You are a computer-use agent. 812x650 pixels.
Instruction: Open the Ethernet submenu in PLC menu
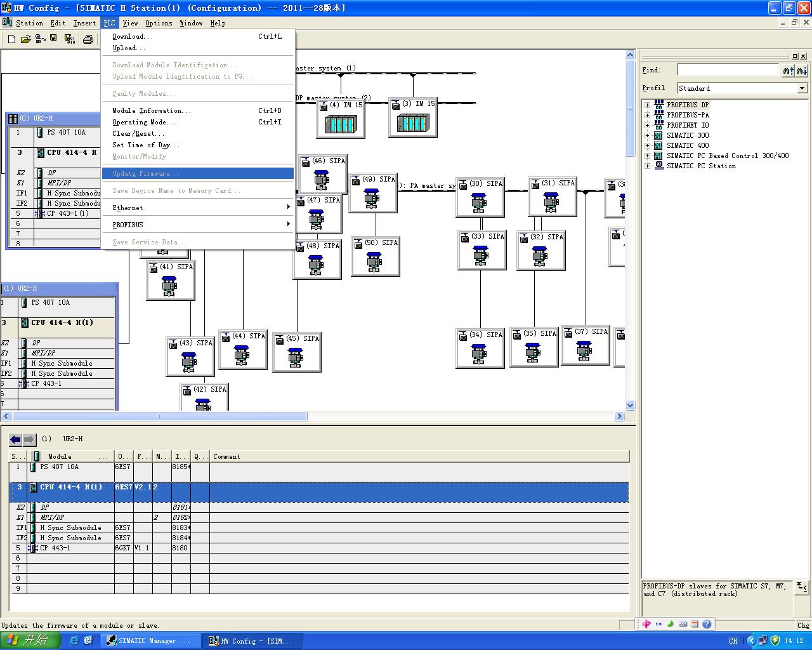click(198, 208)
